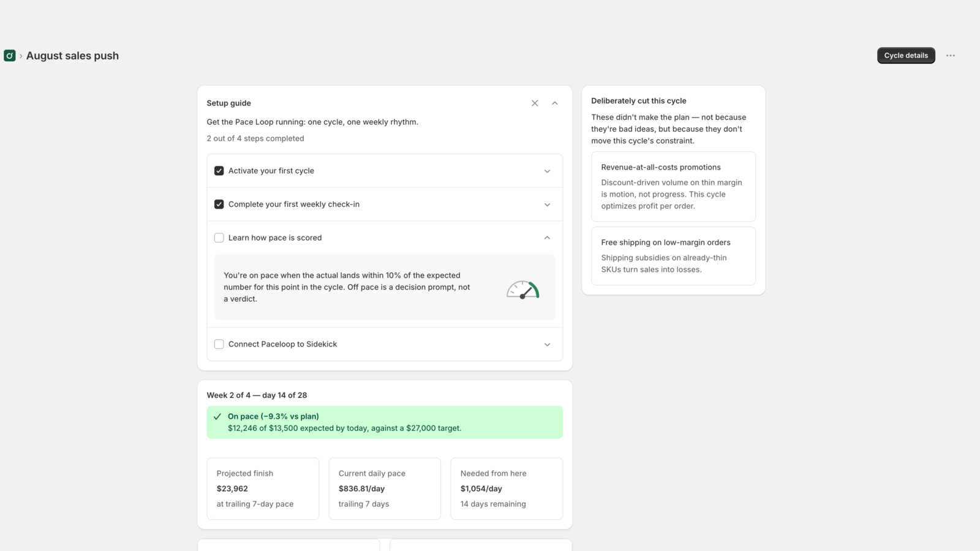Screen dimensions: 980x551
Task: Click Free shipping on low-margin orders card
Action: point(674,256)
